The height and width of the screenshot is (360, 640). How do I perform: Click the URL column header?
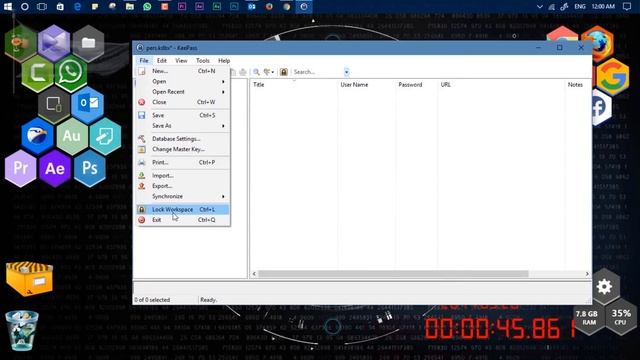point(501,84)
